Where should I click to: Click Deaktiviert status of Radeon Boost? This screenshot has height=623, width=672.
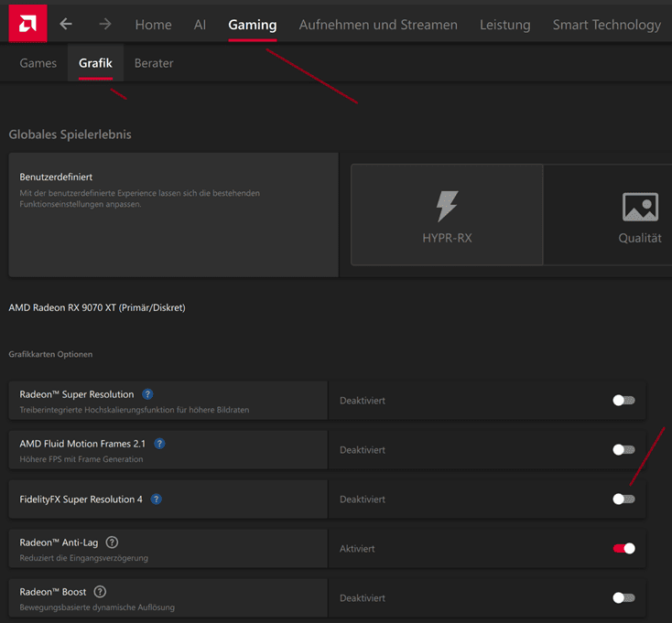pyautogui.click(x=363, y=597)
